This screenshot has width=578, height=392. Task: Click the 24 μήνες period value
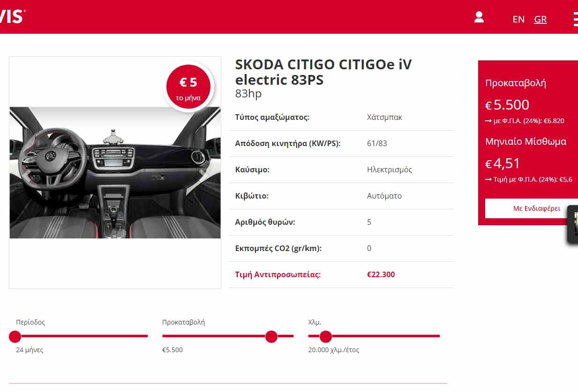30,350
